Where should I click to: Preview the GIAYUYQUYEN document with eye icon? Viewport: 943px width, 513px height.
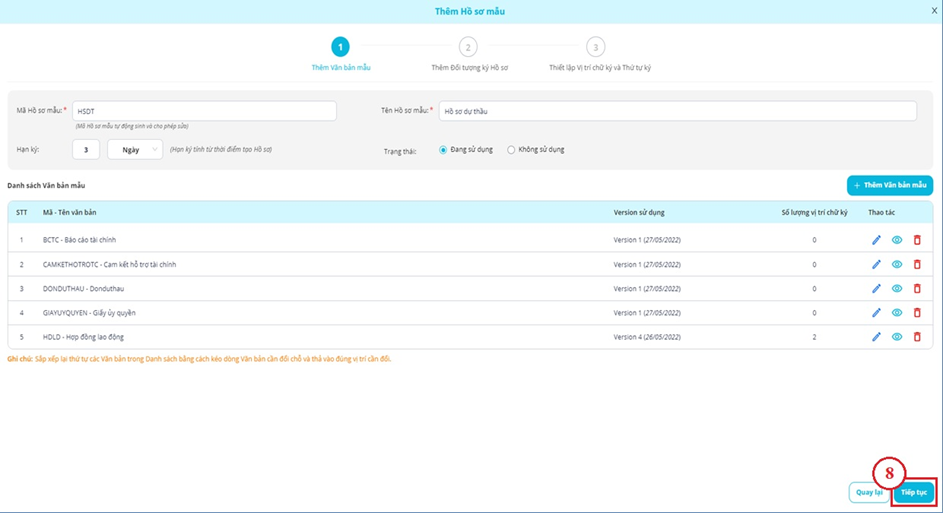(897, 312)
